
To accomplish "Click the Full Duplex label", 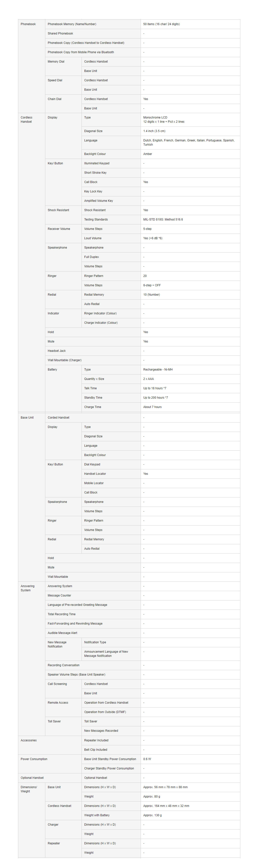I will click(92, 257).
